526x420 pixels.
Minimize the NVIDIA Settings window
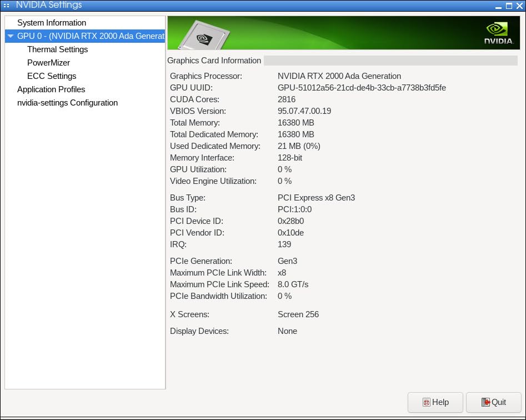498,6
